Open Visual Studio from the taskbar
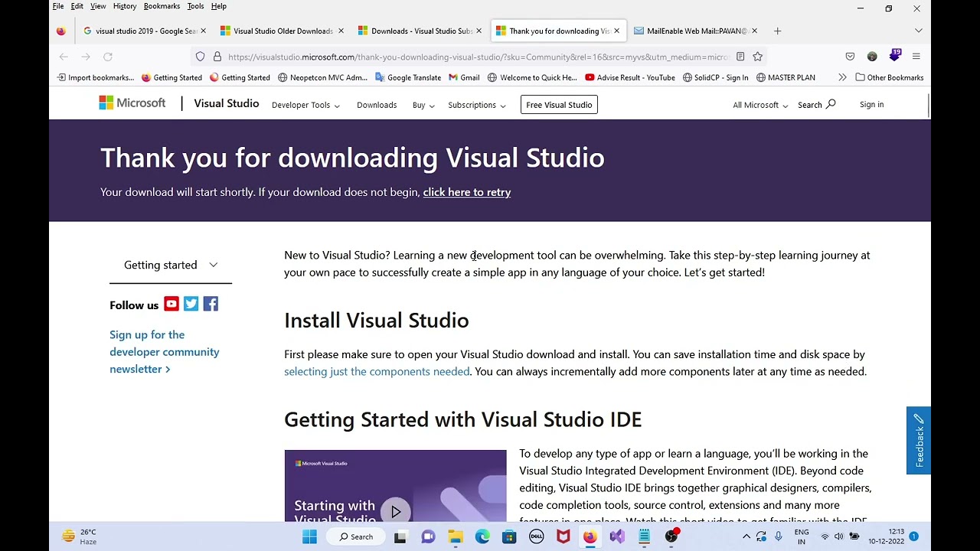 tap(617, 536)
